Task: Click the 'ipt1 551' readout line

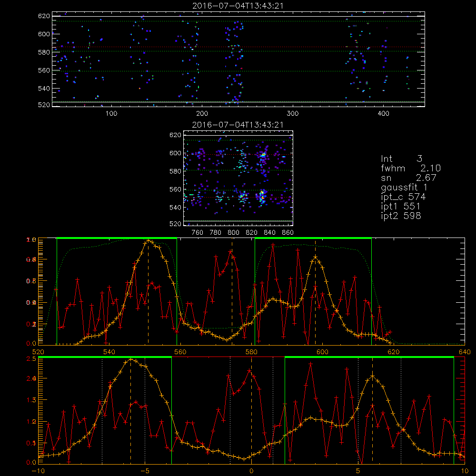Action: tap(400, 207)
